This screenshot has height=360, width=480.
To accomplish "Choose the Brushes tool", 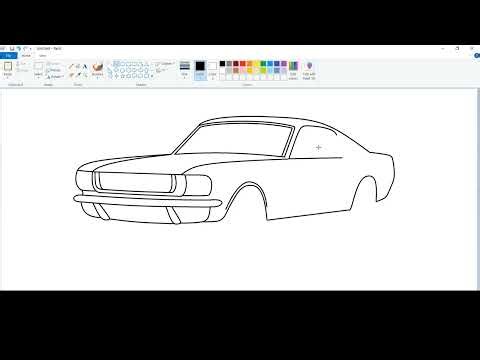I will coord(98,67).
